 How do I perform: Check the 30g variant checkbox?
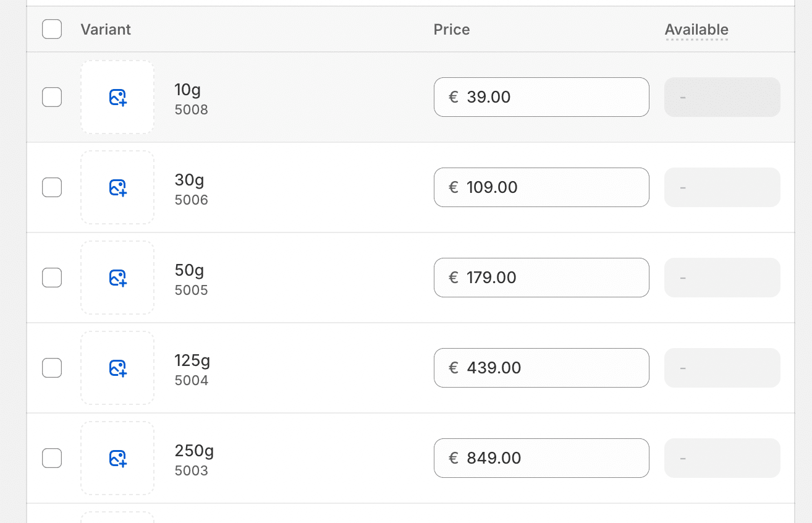click(x=52, y=187)
